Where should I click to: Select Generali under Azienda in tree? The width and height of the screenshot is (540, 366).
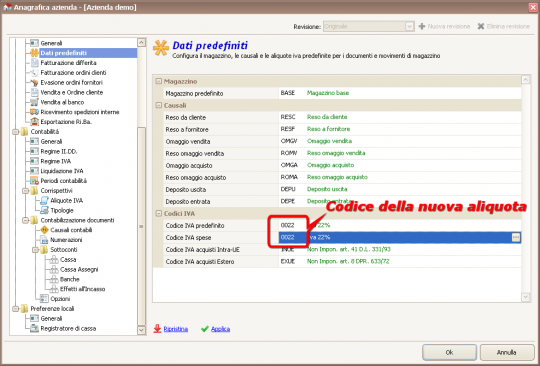[x=51, y=43]
